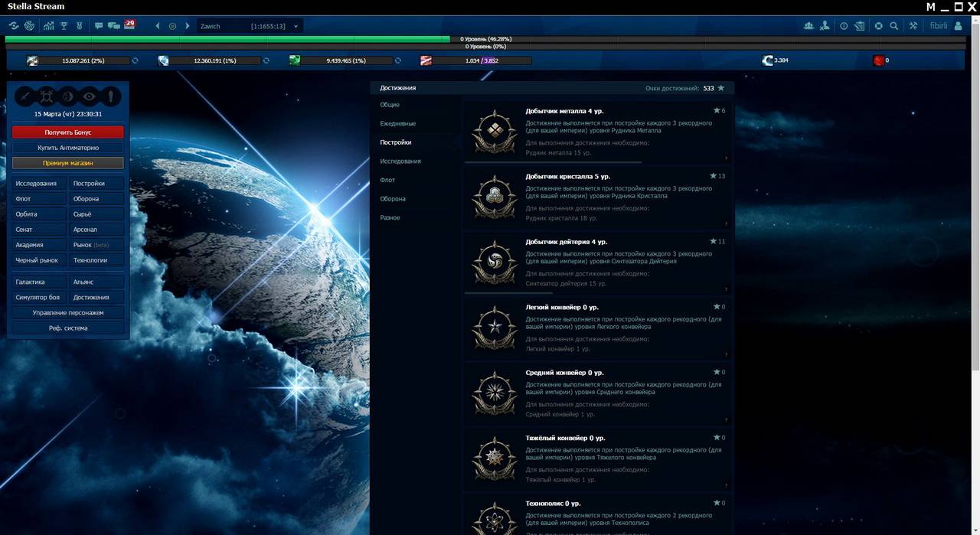
Task: Click the deuterium resource refresh icon
Action: pyautogui.click(x=398, y=60)
